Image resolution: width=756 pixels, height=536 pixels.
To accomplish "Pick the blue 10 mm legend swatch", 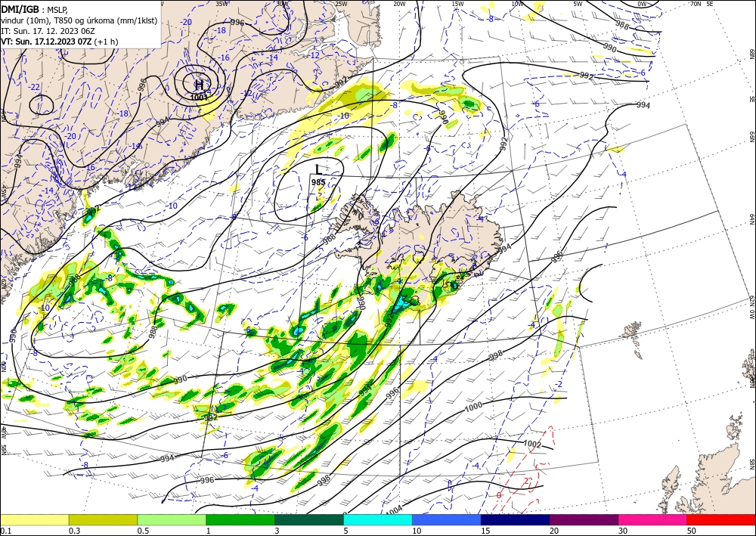I will point(447,519).
